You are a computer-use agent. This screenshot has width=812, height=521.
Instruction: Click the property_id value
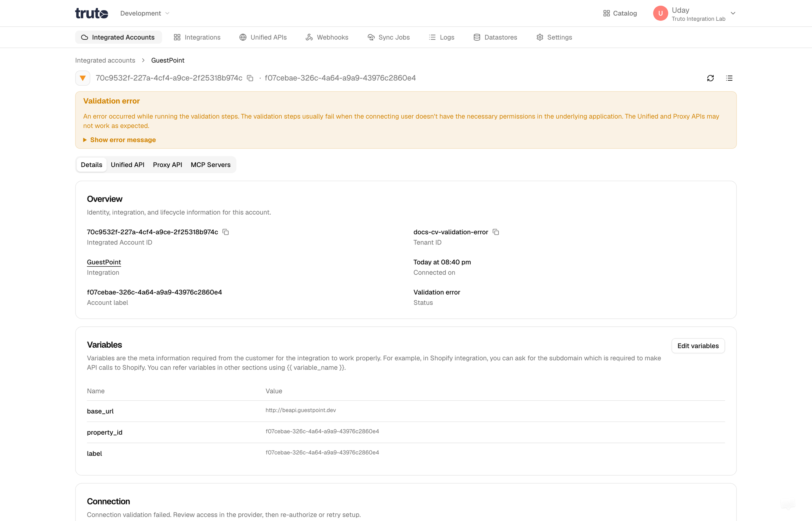click(322, 431)
